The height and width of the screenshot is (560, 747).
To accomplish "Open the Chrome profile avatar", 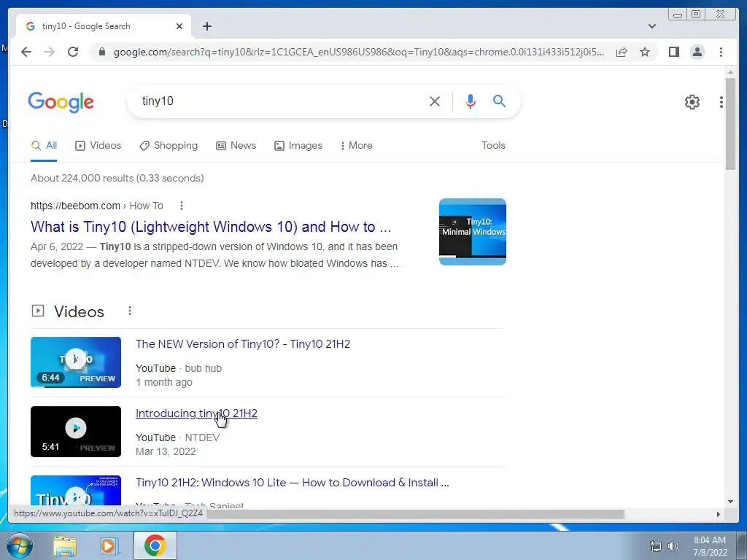I will tap(697, 52).
